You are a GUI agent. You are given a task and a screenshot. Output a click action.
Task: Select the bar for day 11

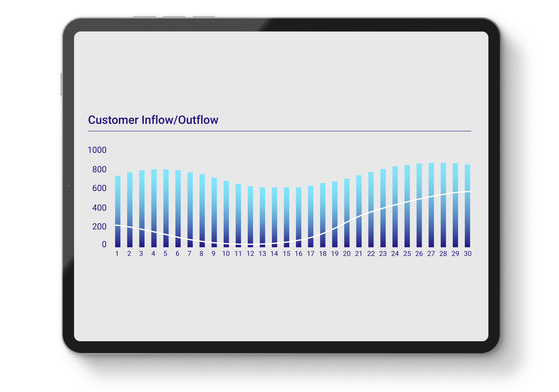[238, 216]
